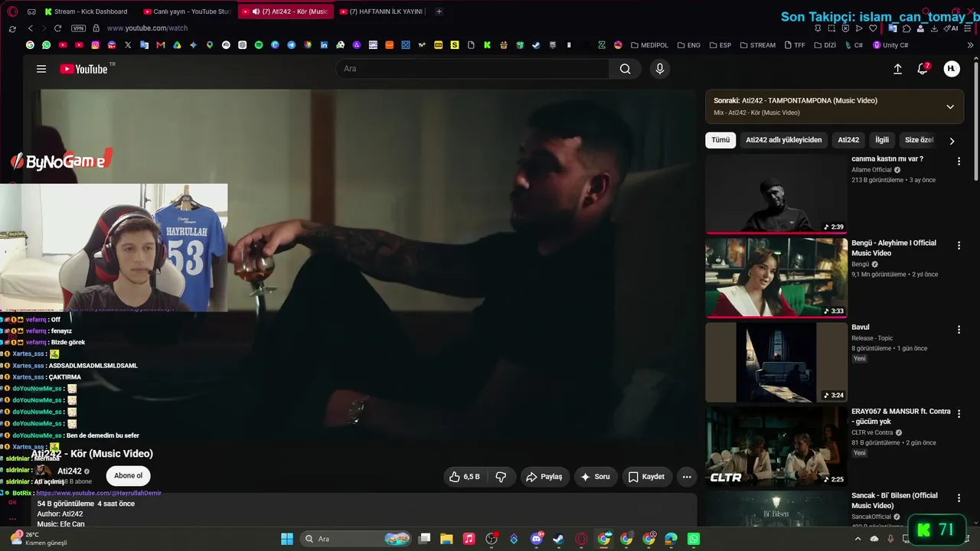Image resolution: width=980 pixels, height=551 pixels.
Task: Toggle the Opera VPN badge
Action: [x=78, y=28]
